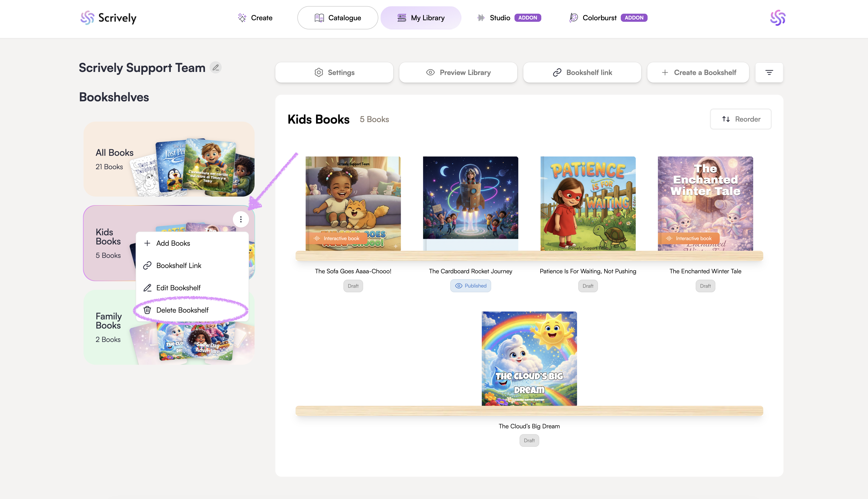This screenshot has height=499, width=868.
Task: Toggle Published status on Cardboard Rocket Journey
Action: coord(470,286)
